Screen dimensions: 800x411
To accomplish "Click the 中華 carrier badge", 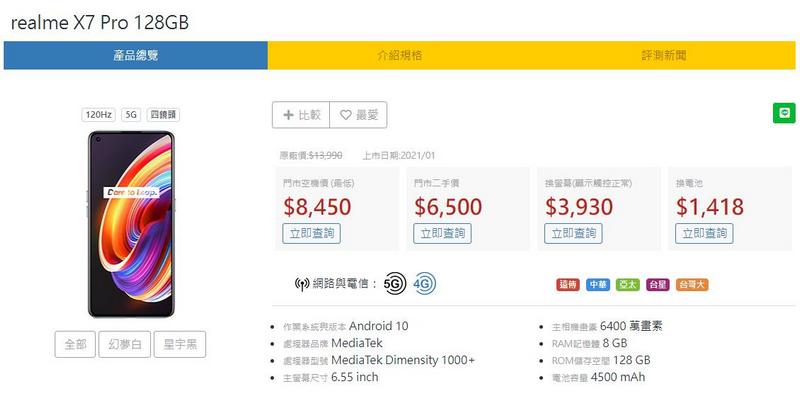I will [598, 285].
